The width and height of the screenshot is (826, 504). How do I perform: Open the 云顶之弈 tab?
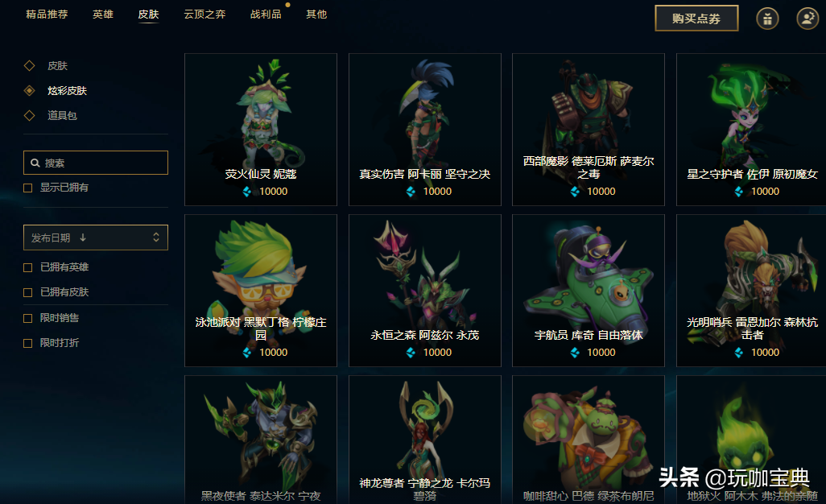204,14
